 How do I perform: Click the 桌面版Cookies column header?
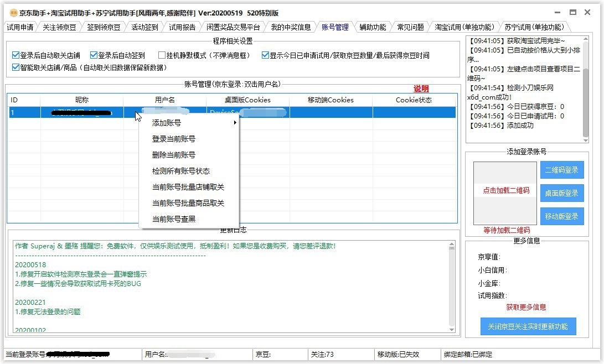pyautogui.click(x=247, y=100)
